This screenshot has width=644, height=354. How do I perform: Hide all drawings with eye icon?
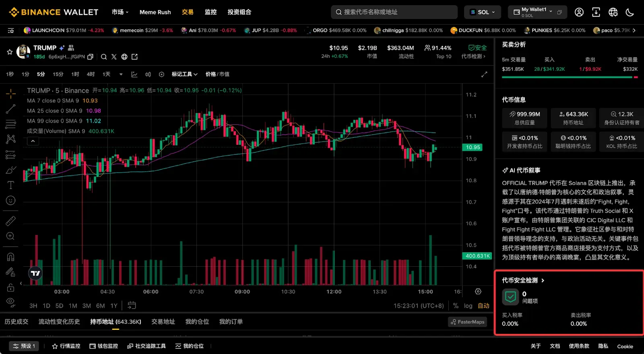point(11,302)
